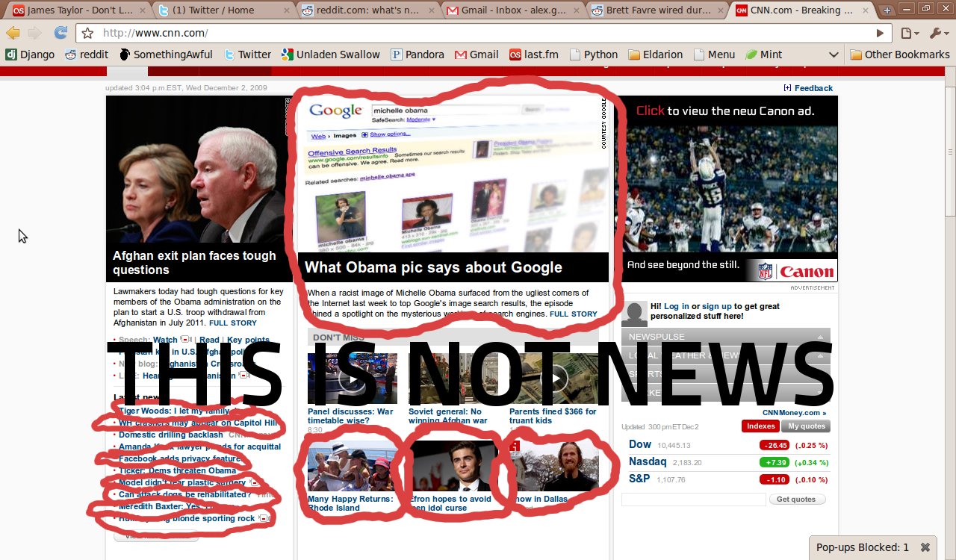Image resolution: width=956 pixels, height=560 pixels.
Task: Select the CNN.com Breaking tab
Action: point(801,10)
